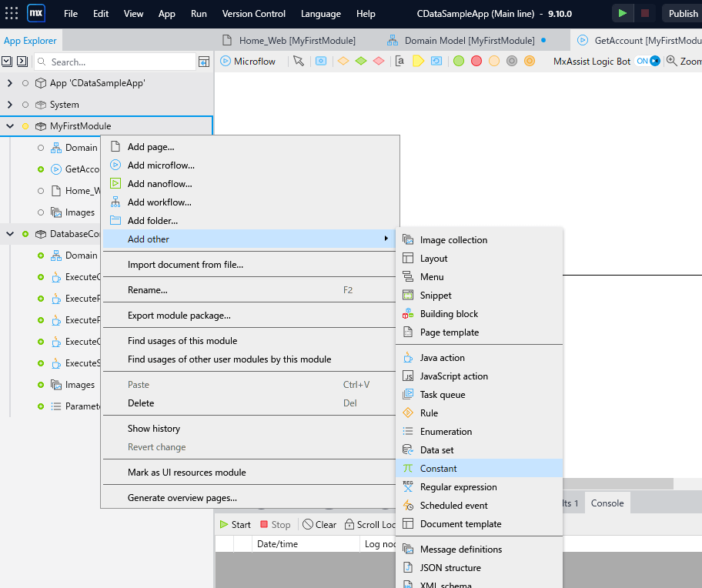Expand the App 'CDataSampleApp' node

(10, 83)
